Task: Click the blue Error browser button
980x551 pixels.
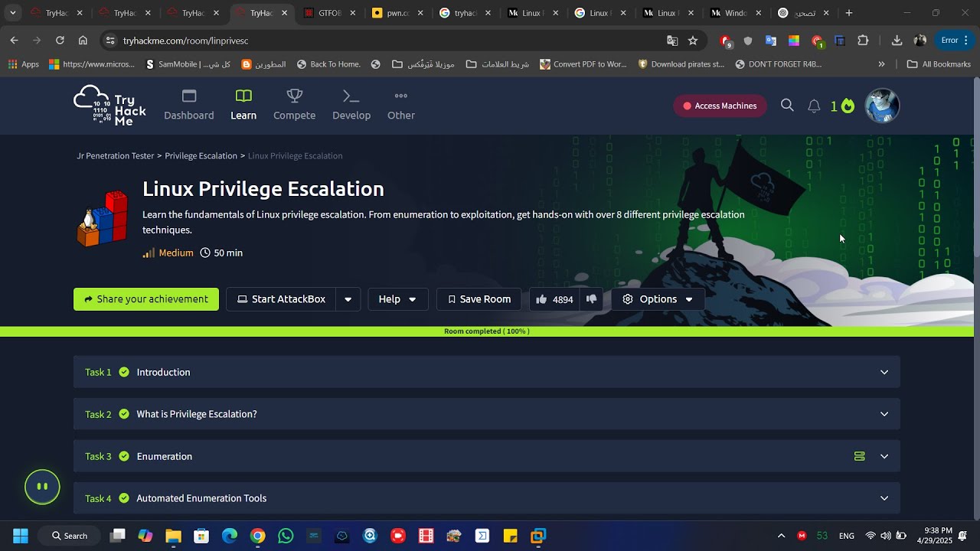Action: (x=955, y=41)
